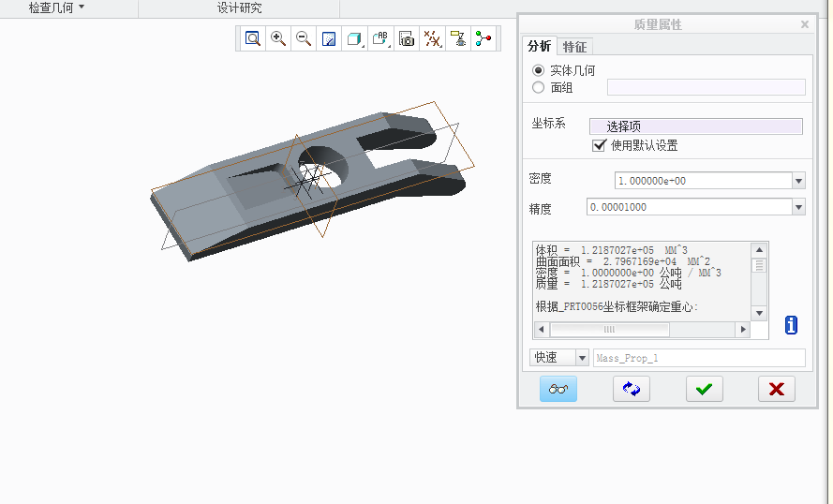Click the Refit view magnifier icon
The height and width of the screenshot is (504, 833).
pyautogui.click(x=252, y=38)
